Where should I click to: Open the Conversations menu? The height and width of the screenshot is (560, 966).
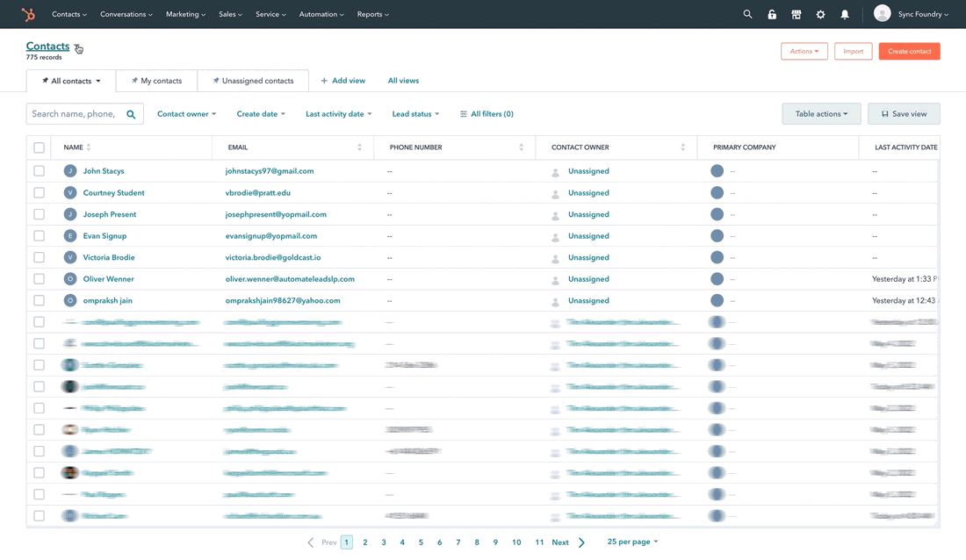126,14
